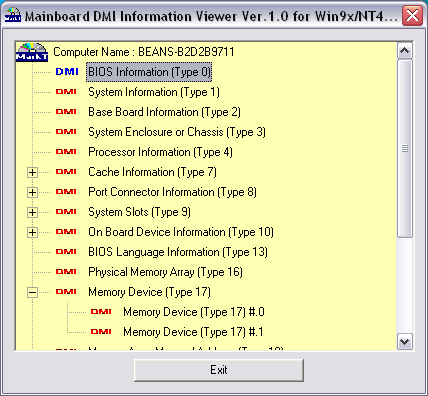The image size is (428, 396).
Task: Close the DMI Information Viewer window
Action: click(x=412, y=15)
